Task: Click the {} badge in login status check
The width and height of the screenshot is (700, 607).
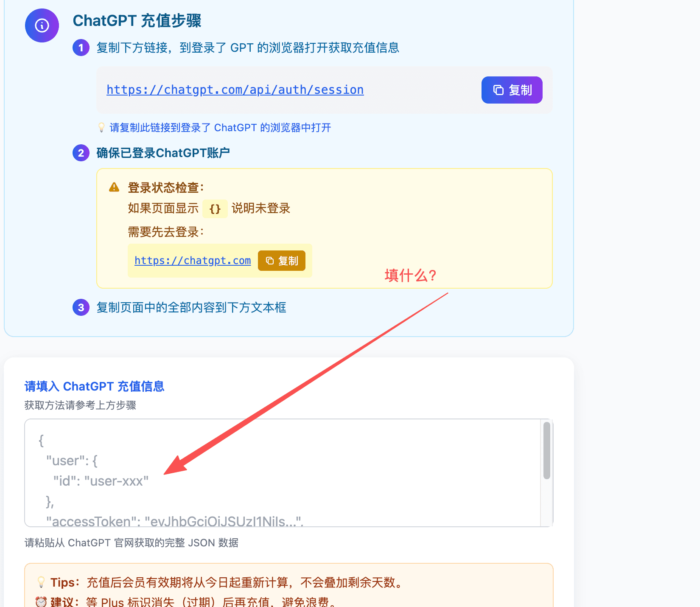Action: [215, 209]
